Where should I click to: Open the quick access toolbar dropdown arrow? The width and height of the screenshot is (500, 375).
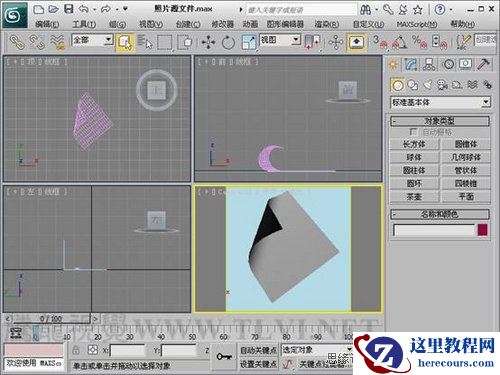click(125, 9)
